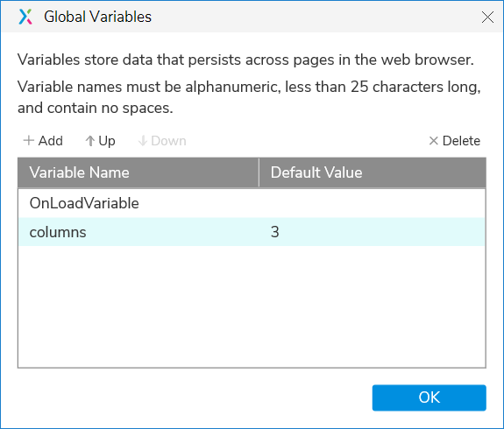Delete the selected variable
504x429 pixels.
pos(455,141)
